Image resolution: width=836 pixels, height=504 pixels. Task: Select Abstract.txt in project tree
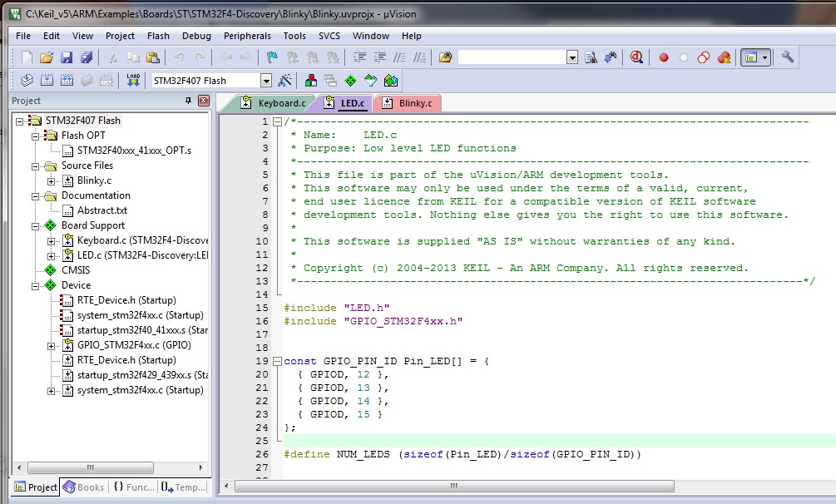101,210
